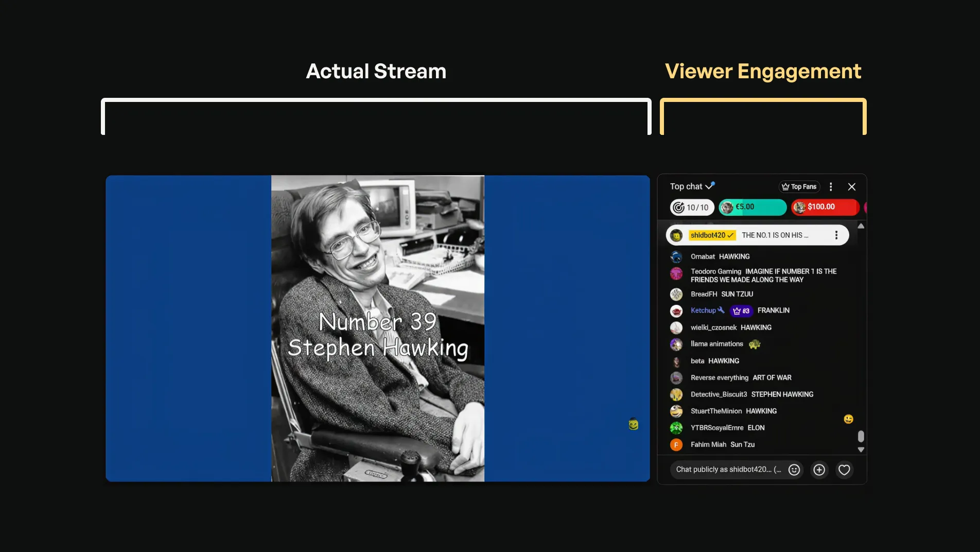The image size is (980, 552).
Task: Click wielki_czosnek's avatar
Action: [676, 327]
